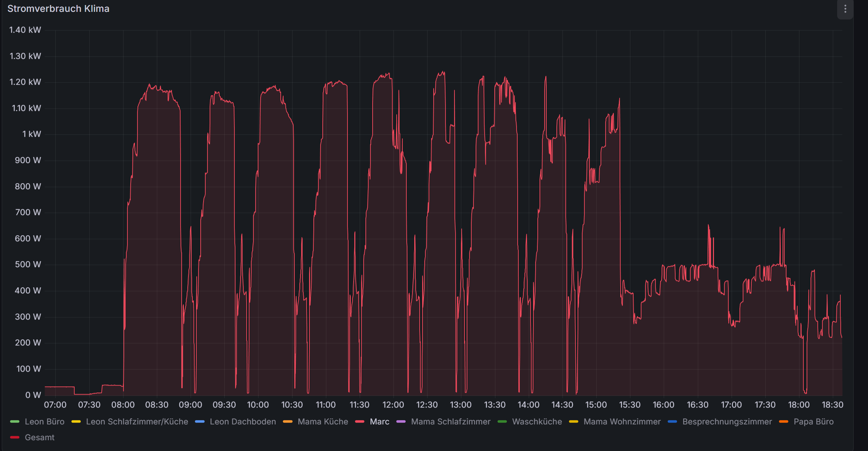This screenshot has height=451, width=868.
Task: Click the orange Papa Büro swatch
Action: click(x=784, y=422)
